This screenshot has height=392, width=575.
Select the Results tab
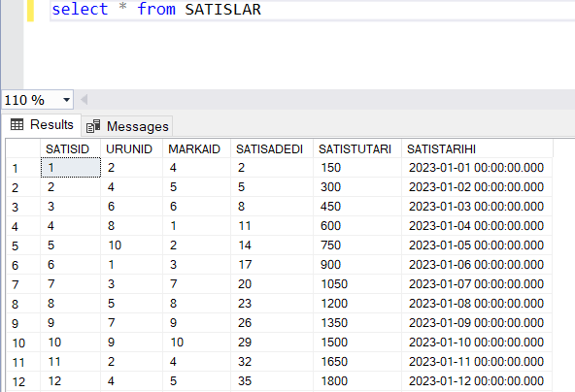(42, 125)
